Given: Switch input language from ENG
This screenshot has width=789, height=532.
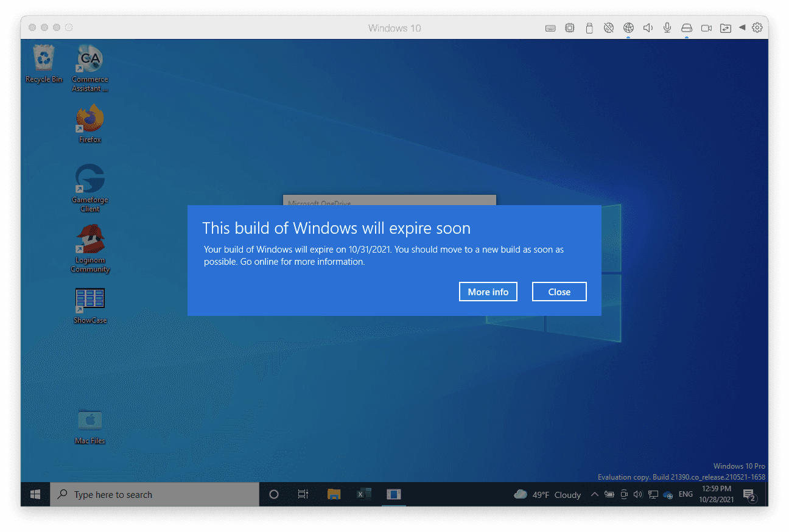Looking at the screenshot, I should point(686,494).
